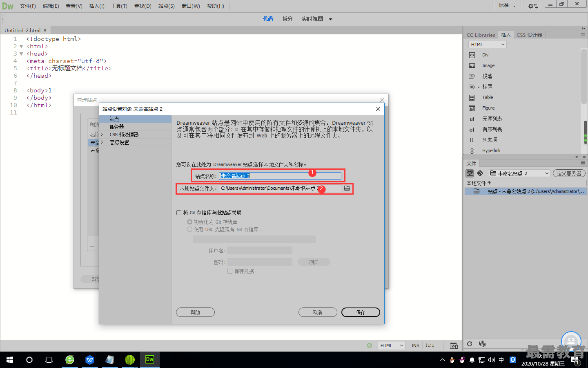The image size is (588, 368).
Task: Click the green check lint status icon
Action: [370, 346]
